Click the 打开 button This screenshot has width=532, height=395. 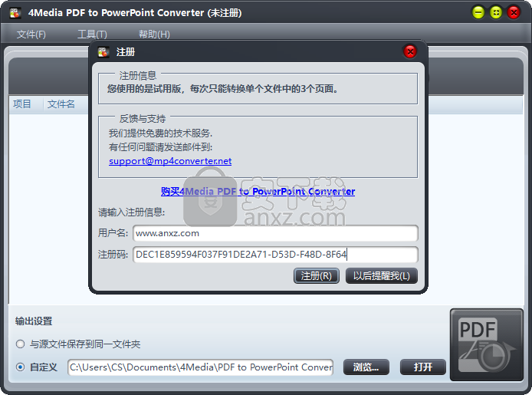[422, 367]
